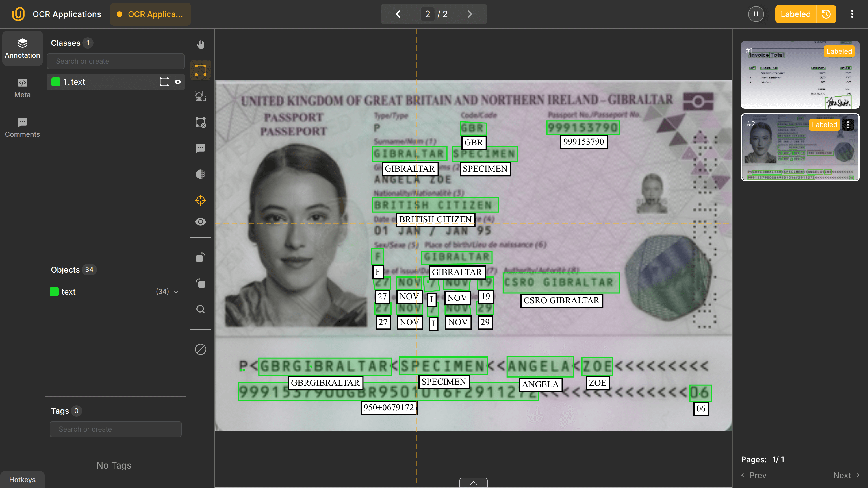Screen dimensions: 868x488
Task: Toggle the mask overlay tool
Action: 201,174
